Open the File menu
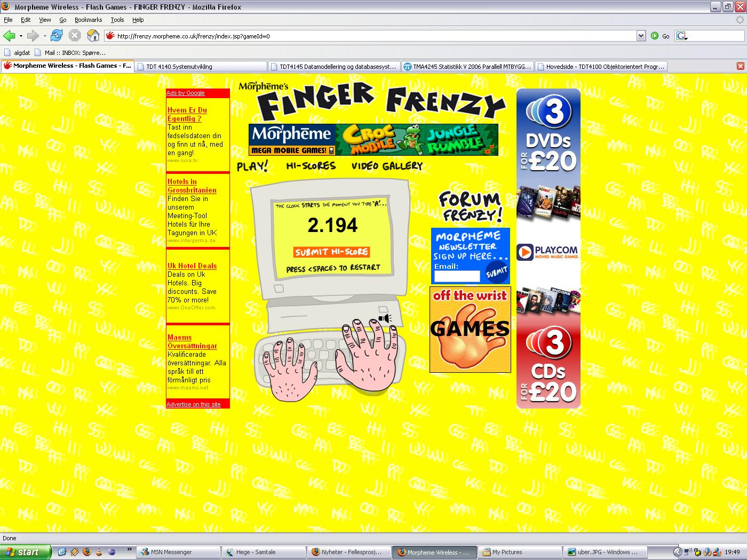Viewport: 747px width, 560px height. click(8, 20)
